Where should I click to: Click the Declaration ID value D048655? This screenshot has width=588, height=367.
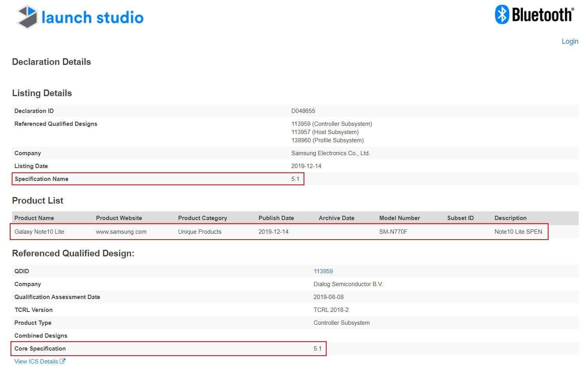[x=303, y=111]
